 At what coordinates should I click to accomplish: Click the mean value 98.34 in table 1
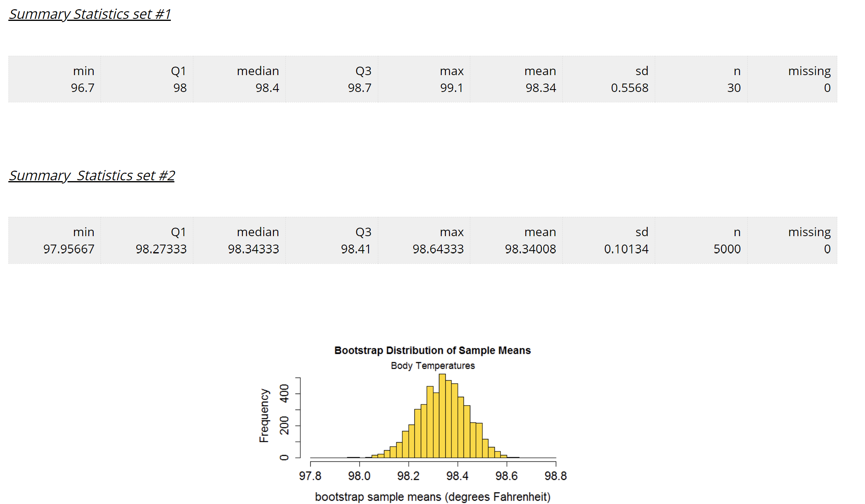541,88
